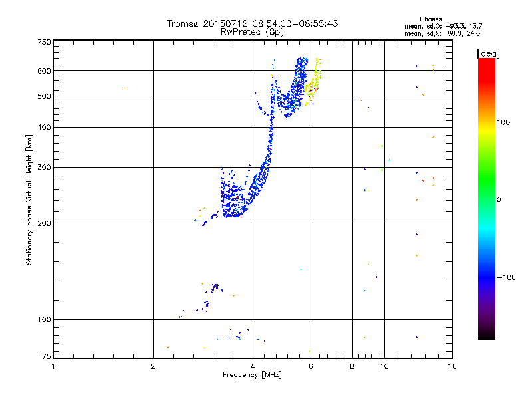Click the yellow X-mode echo cluster near 6 MHz

[x=314, y=81]
